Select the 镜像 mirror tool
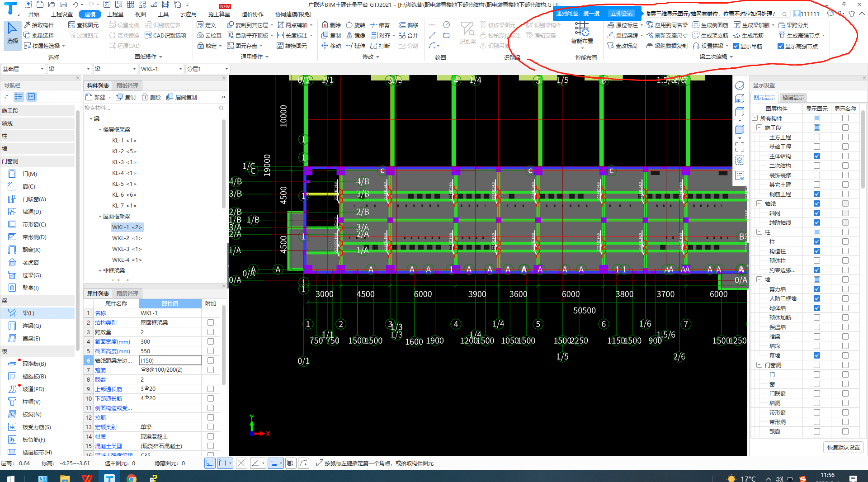Image resolution: width=868 pixels, height=482 pixels. pyautogui.click(x=356, y=35)
